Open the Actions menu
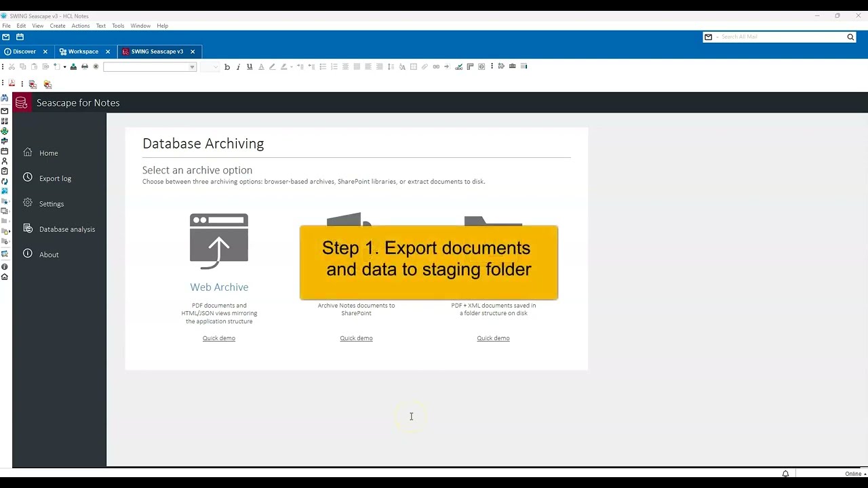The image size is (868, 488). pyautogui.click(x=81, y=26)
